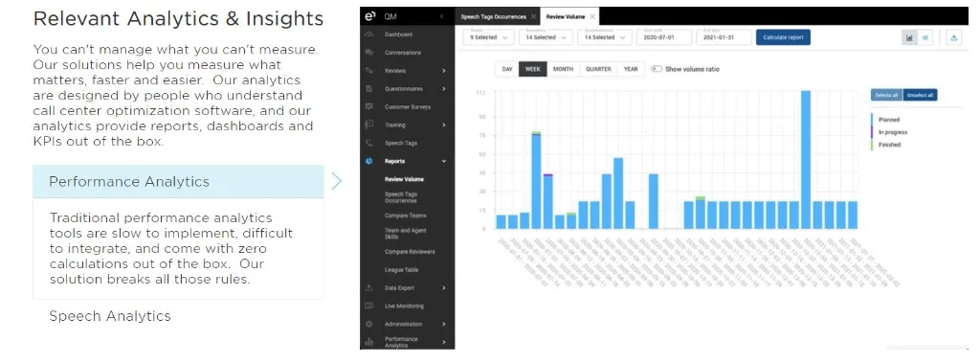The width and height of the screenshot is (980, 364).
Task: Click Unselect all button
Action: click(920, 95)
